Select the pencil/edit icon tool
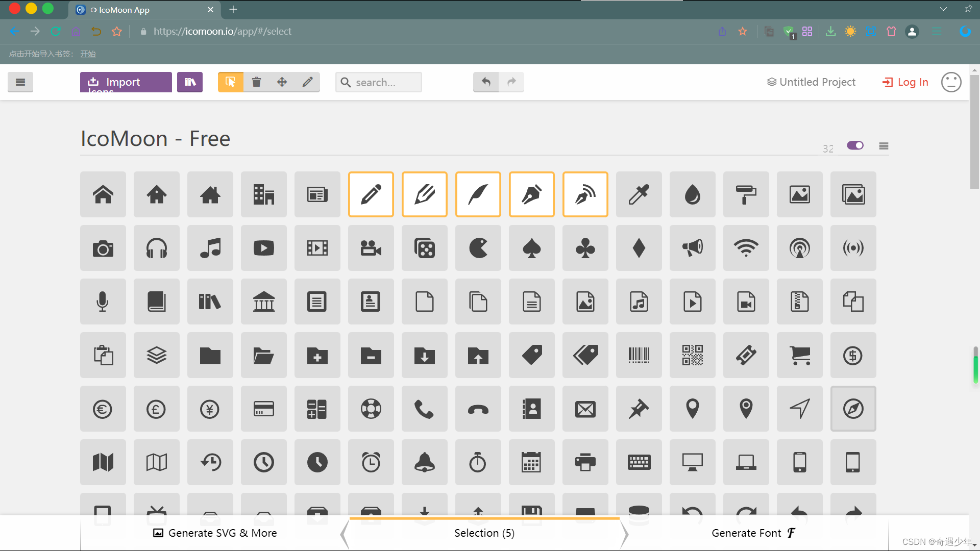The width and height of the screenshot is (980, 551). [307, 82]
